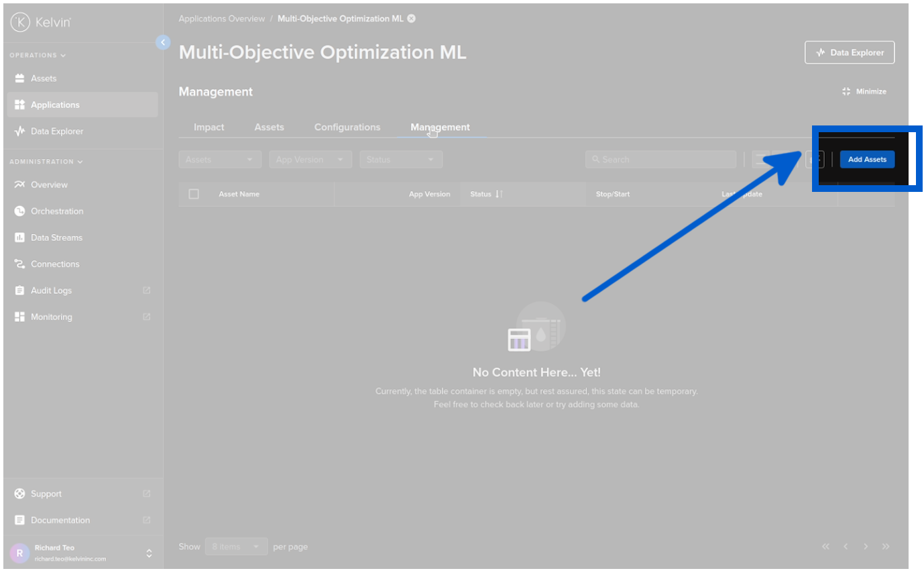Open the Applications section icon
This screenshot has height=577, width=924.
tap(19, 105)
